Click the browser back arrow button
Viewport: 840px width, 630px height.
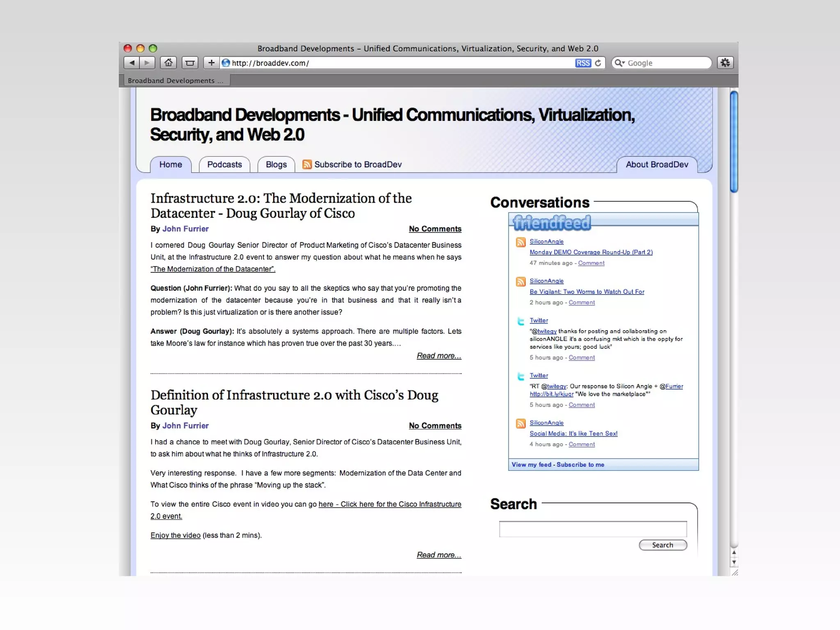pos(132,63)
